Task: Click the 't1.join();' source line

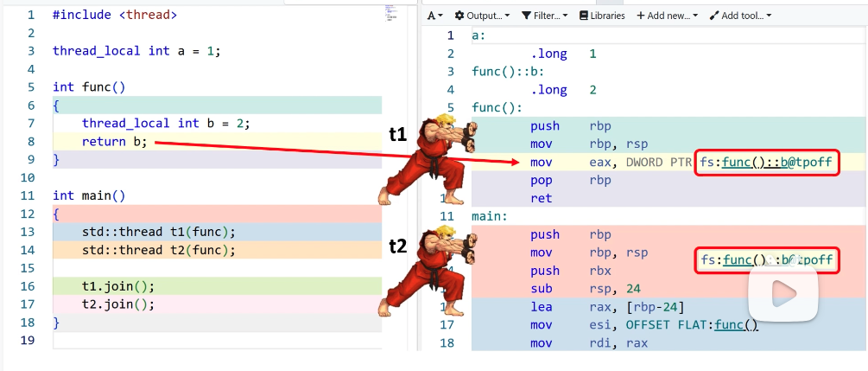Action: 118,286
